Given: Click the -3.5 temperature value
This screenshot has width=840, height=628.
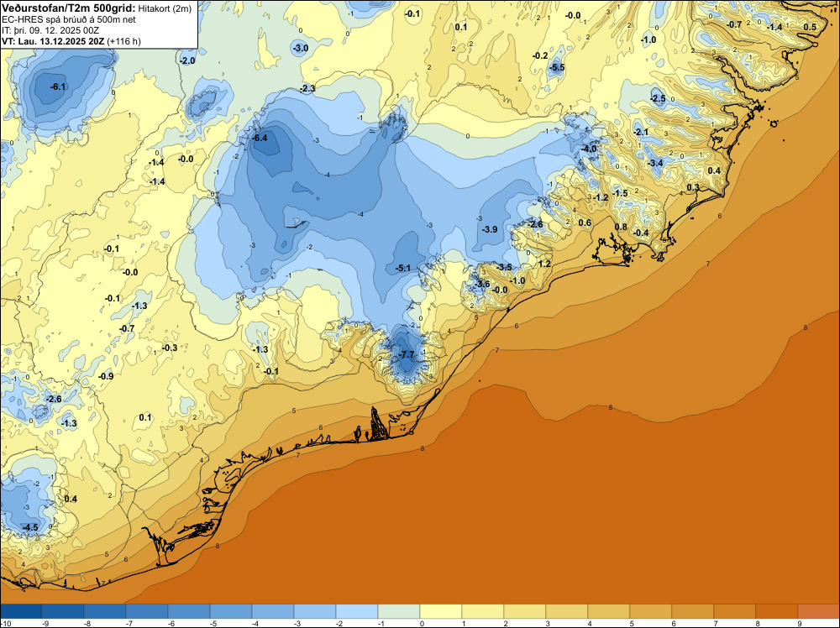Looking at the screenshot, I should point(504,267).
